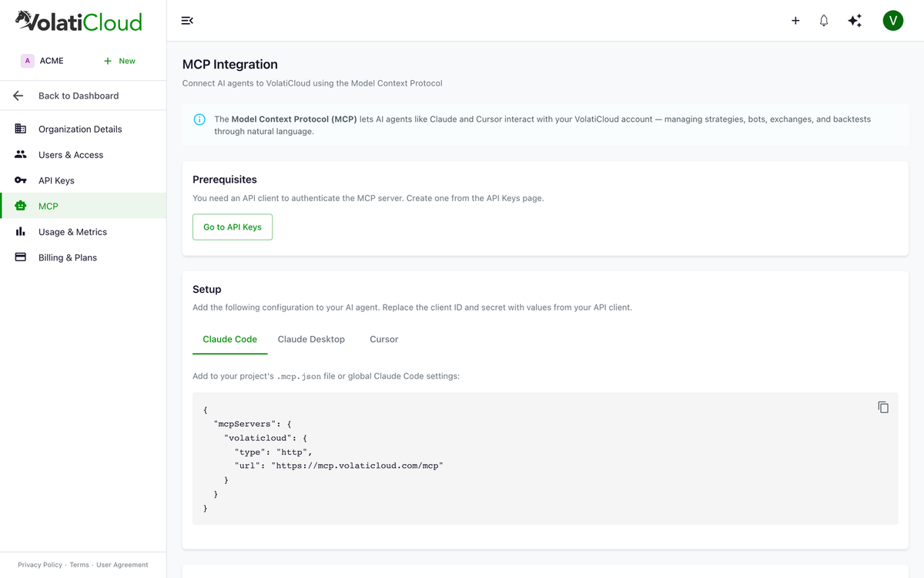This screenshot has width=924, height=578.
Task: Click the mcp.volaticloud.com URL in code
Action: (x=357, y=465)
